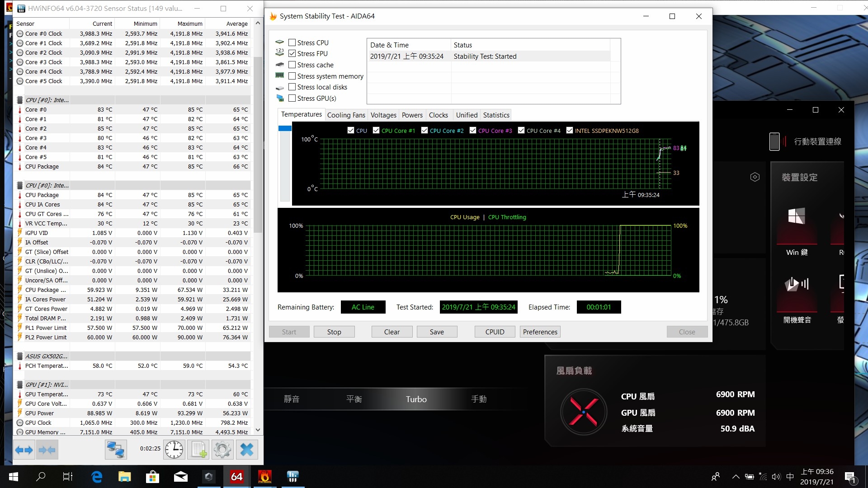Select 平衡 balanced fan mode

pyautogui.click(x=354, y=399)
